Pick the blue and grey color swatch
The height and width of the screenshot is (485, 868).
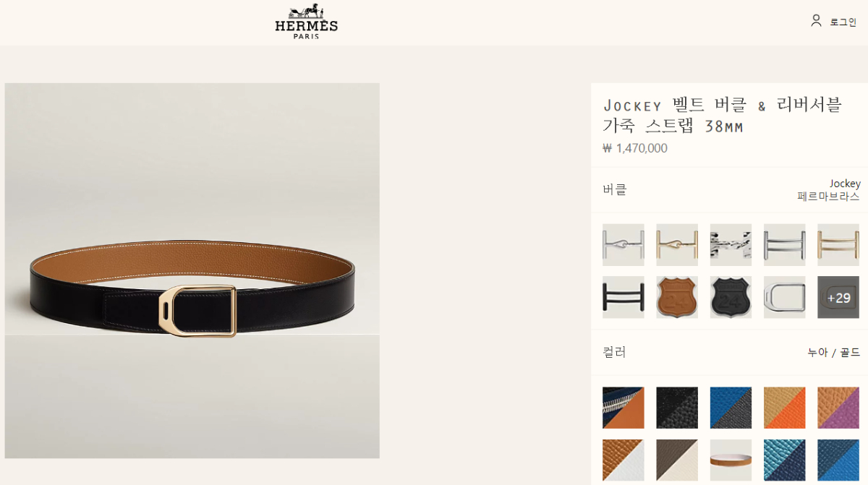731,408
